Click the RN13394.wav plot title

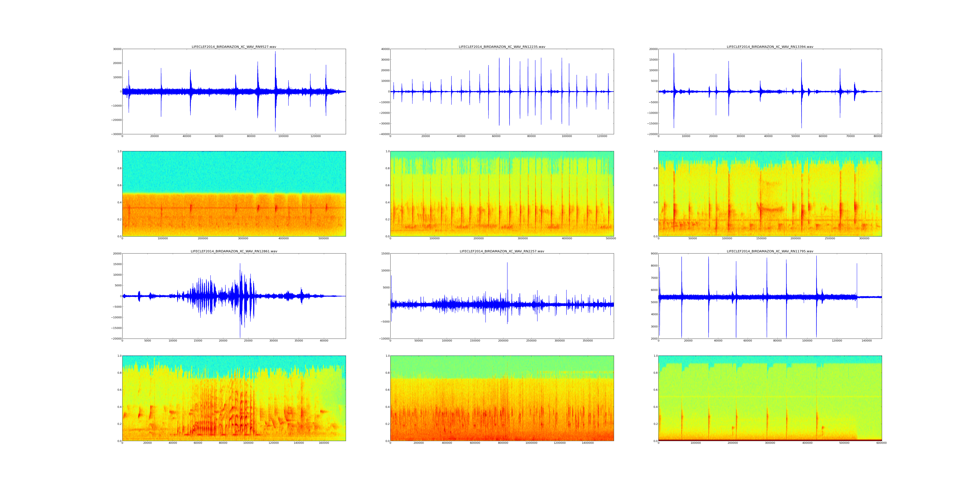tap(770, 47)
